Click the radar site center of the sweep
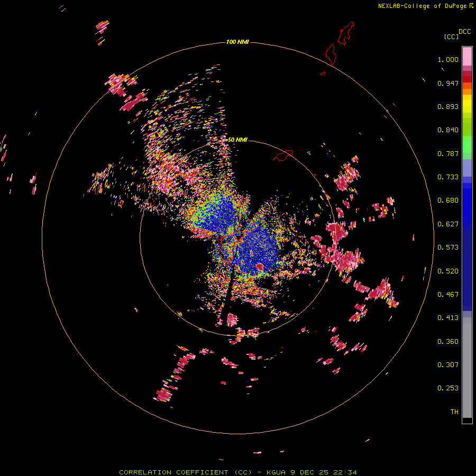Image resolution: width=476 pixels, height=476 pixels. coord(238,238)
